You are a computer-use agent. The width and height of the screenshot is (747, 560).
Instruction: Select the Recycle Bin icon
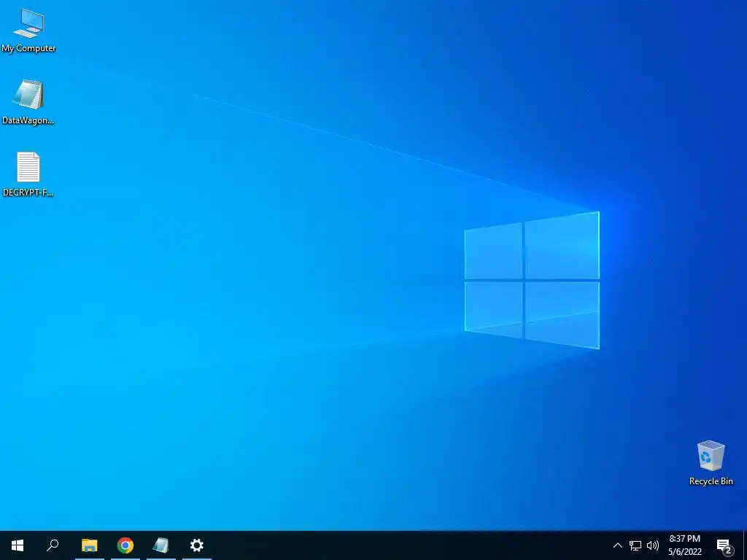pos(711,463)
